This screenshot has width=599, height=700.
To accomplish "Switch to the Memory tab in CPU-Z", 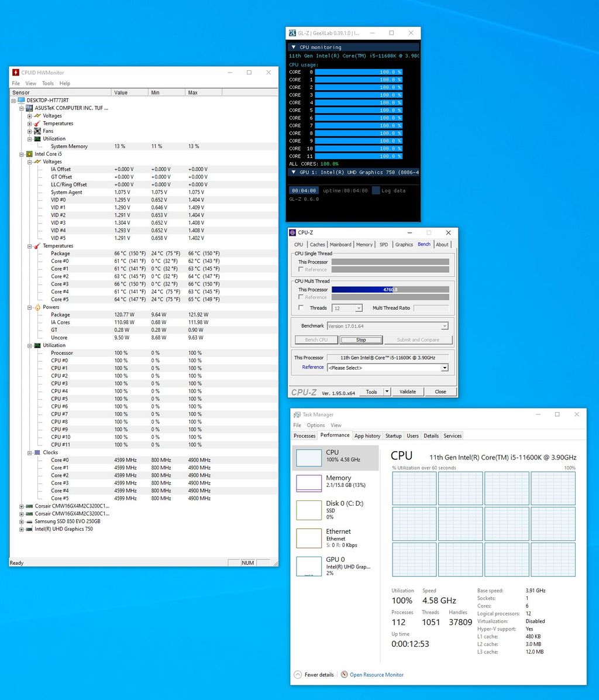I will 364,245.
